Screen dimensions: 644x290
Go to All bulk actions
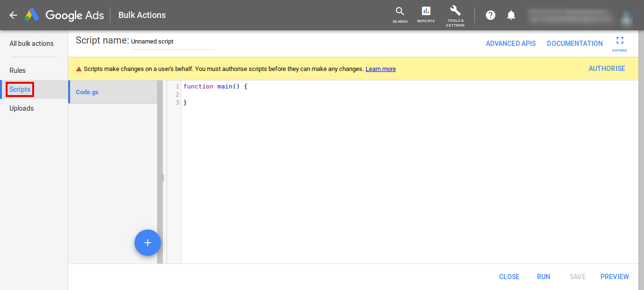(31, 43)
